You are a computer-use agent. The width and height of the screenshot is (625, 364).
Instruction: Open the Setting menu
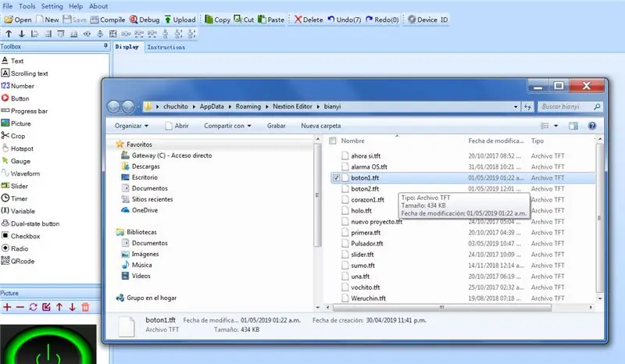(52, 6)
